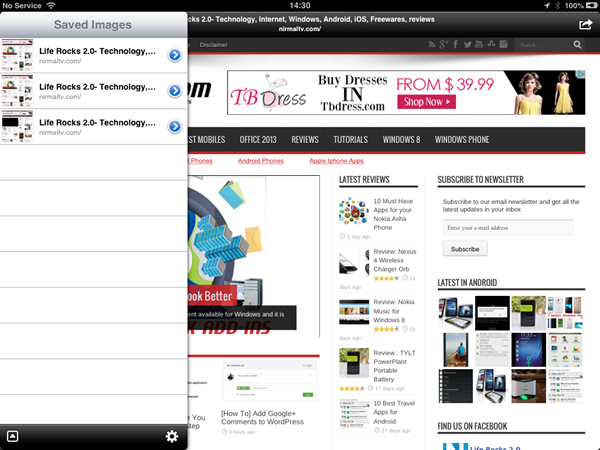This screenshot has height=450, width=600.
Task: Click nirmaltv.com/ text in title bar
Action: pos(300,29)
